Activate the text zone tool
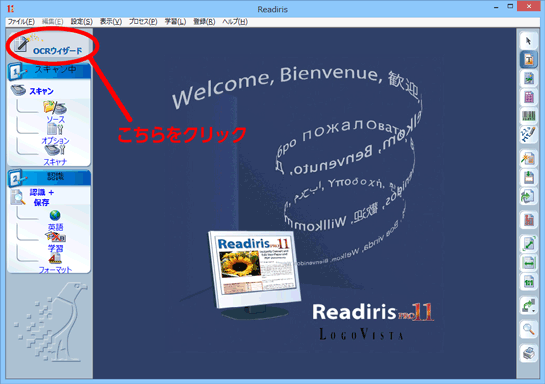 pos(528,59)
